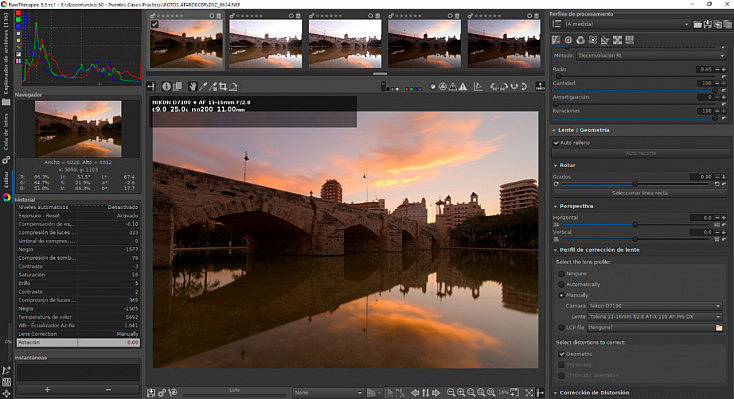Select the Automatically lens profile radio

(x=561, y=284)
